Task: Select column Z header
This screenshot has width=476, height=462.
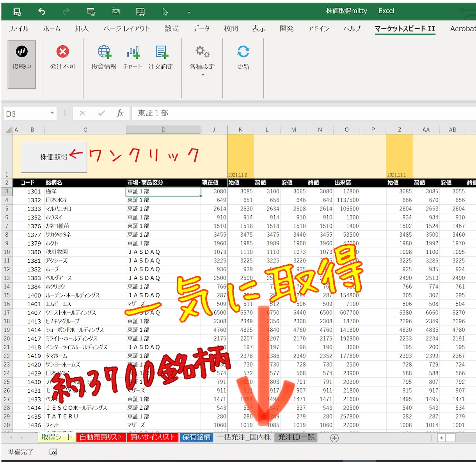Action: click(x=400, y=130)
